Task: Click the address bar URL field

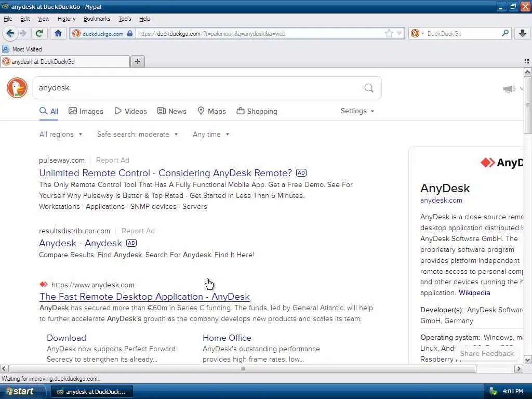Action: click(x=260, y=34)
